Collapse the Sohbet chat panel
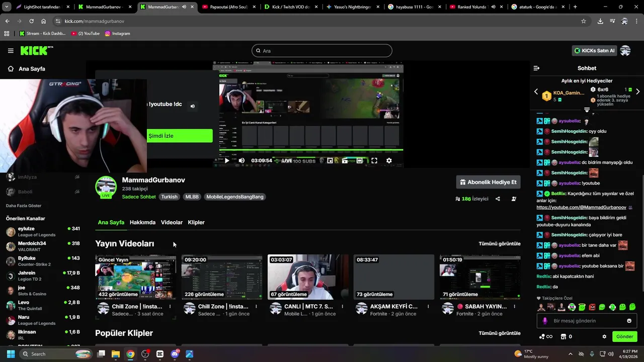 click(x=536, y=68)
